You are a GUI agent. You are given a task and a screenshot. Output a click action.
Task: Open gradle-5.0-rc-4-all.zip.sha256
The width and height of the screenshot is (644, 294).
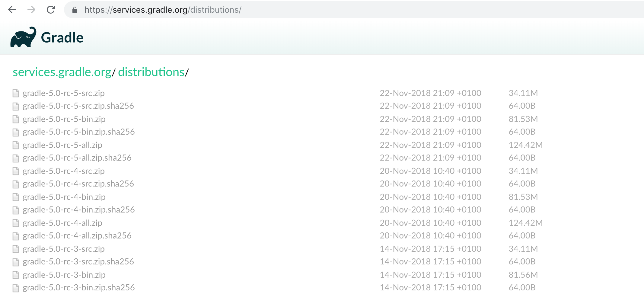(77, 235)
